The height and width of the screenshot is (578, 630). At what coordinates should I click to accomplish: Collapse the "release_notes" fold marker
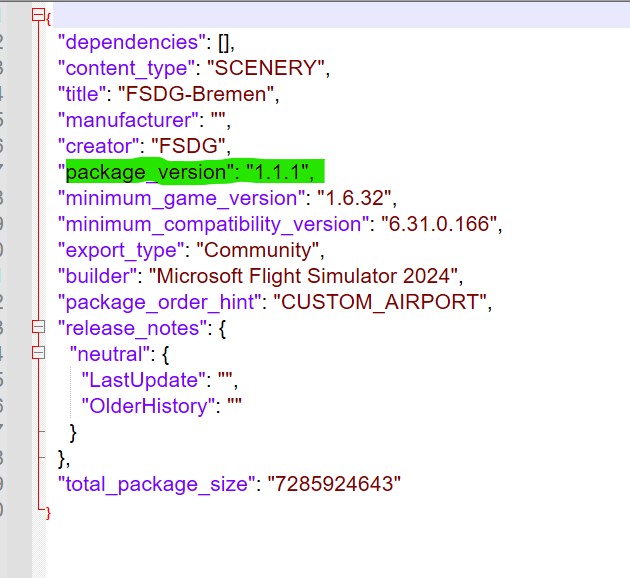(38, 327)
